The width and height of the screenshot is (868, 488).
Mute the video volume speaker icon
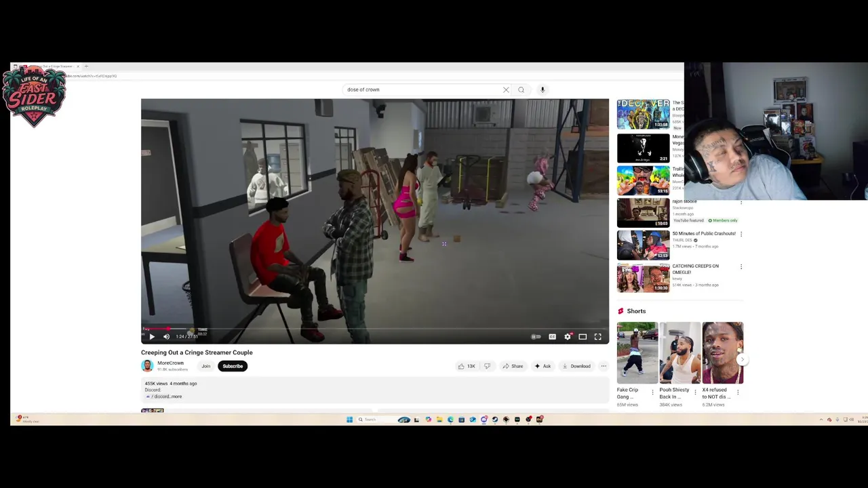(166, 337)
